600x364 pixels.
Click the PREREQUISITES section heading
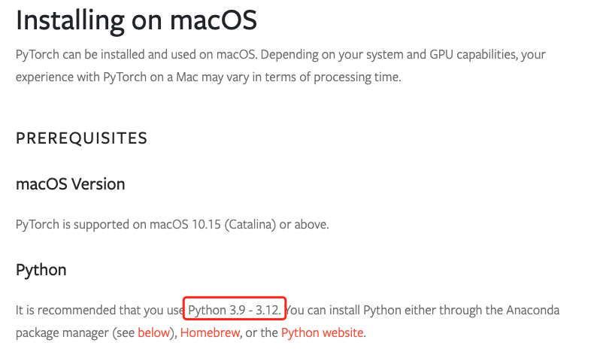click(81, 138)
